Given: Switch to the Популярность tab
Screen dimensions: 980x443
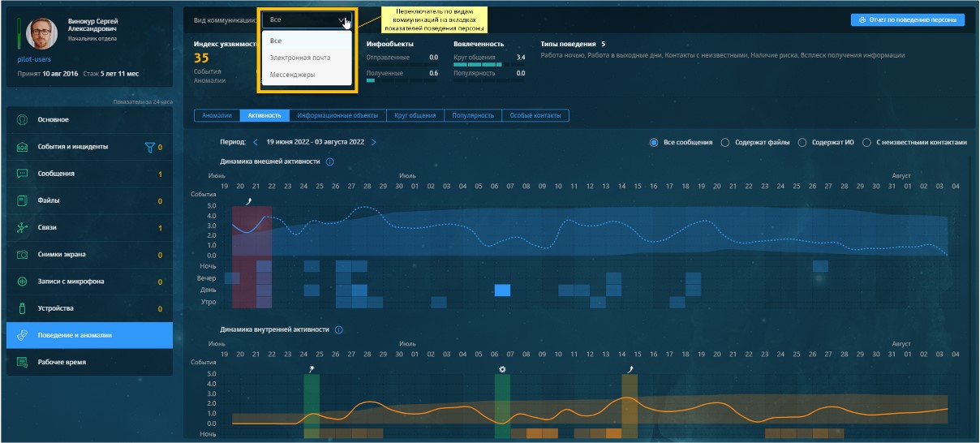Looking at the screenshot, I should pyautogui.click(x=474, y=115).
